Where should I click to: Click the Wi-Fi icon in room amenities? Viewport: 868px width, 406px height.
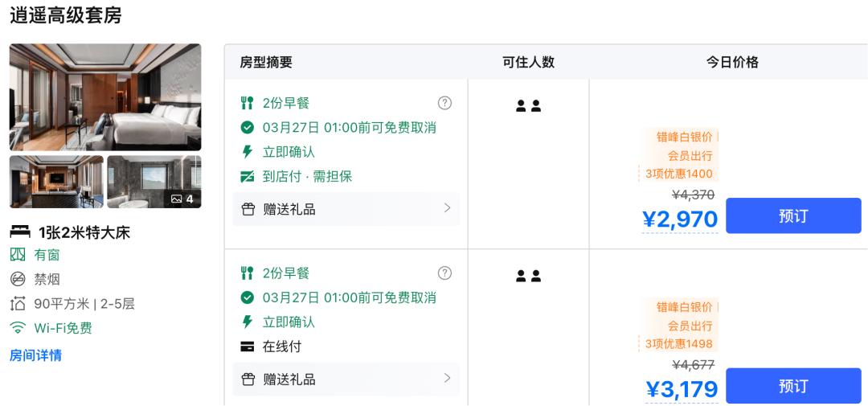point(18,328)
